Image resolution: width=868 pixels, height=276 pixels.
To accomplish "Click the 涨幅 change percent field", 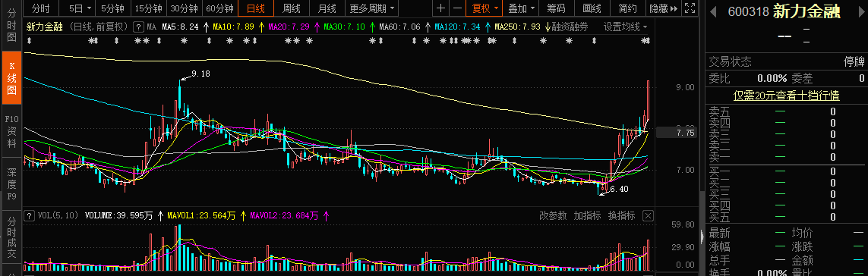I will 747,246.
